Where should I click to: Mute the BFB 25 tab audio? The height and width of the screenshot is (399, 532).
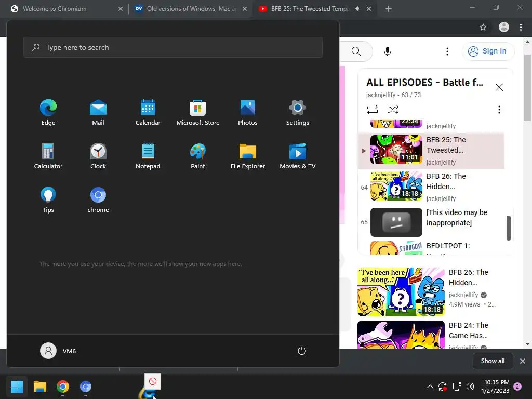point(357,9)
